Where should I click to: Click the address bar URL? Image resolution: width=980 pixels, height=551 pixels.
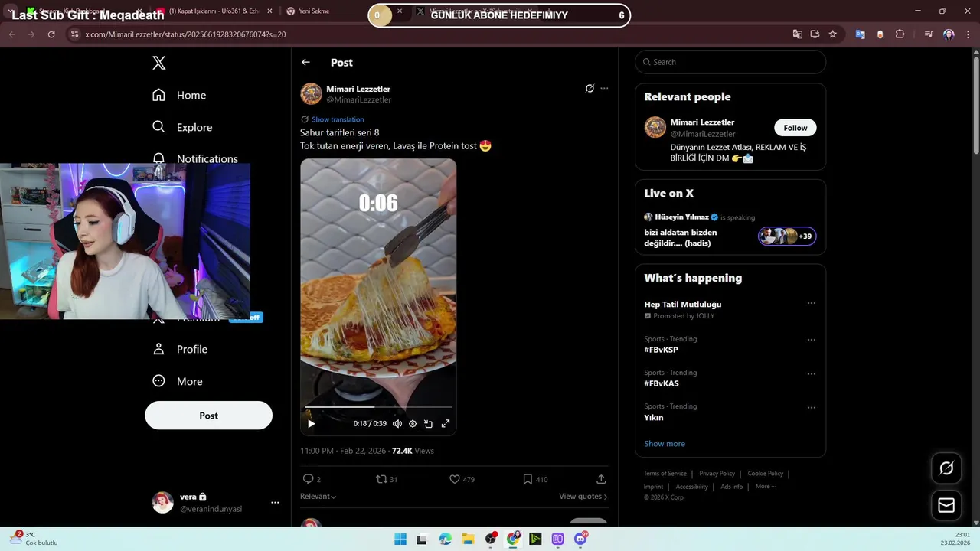[185, 34]
